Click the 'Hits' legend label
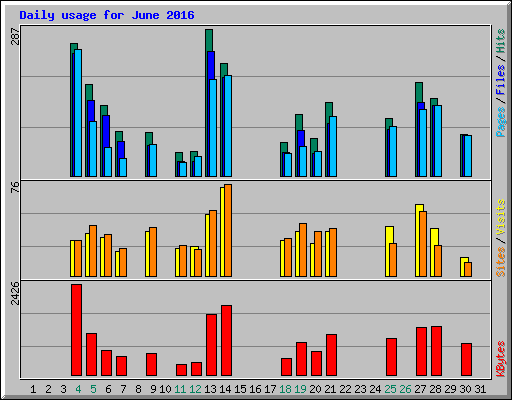 [500, 41]
